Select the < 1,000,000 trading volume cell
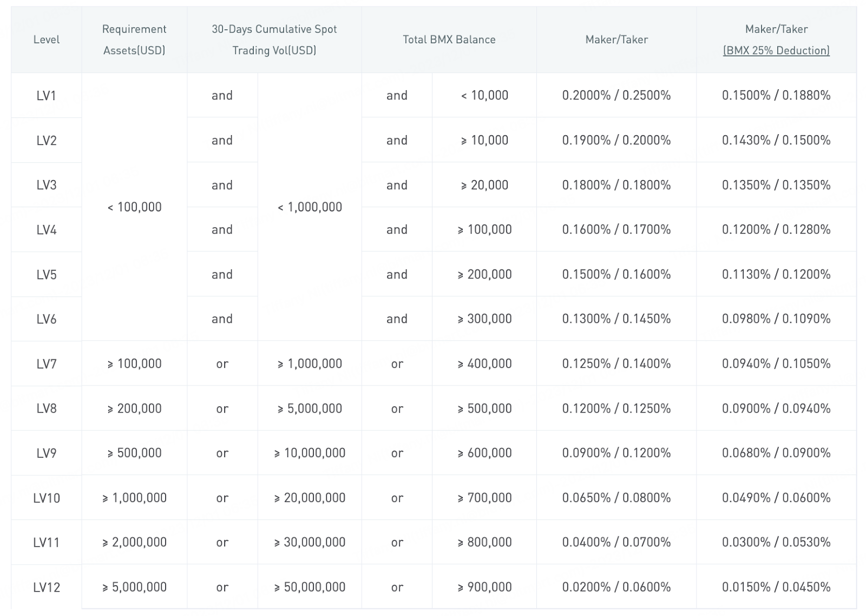 click(x=310, y=207)
